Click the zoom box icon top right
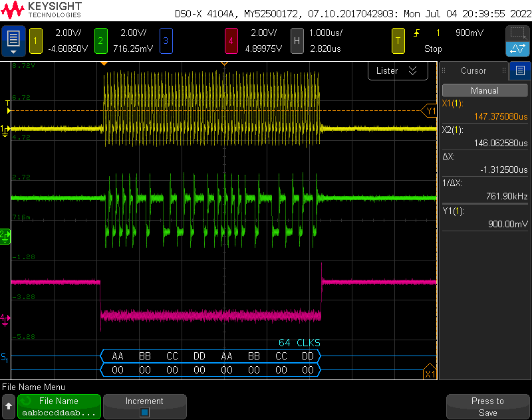The width and height of the screenshot is (532, 420). [x=517, y=33]
